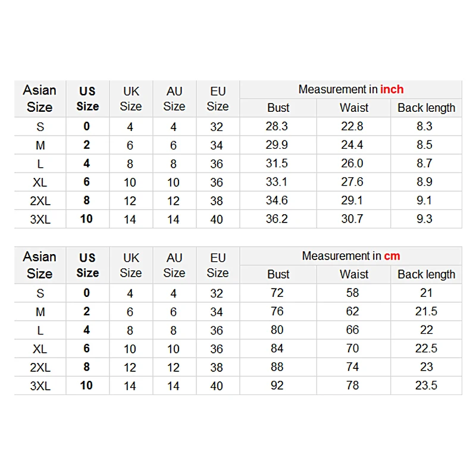Select the 28.3 bust value
This screenshot has height=476, width=476.
[277, 126]
